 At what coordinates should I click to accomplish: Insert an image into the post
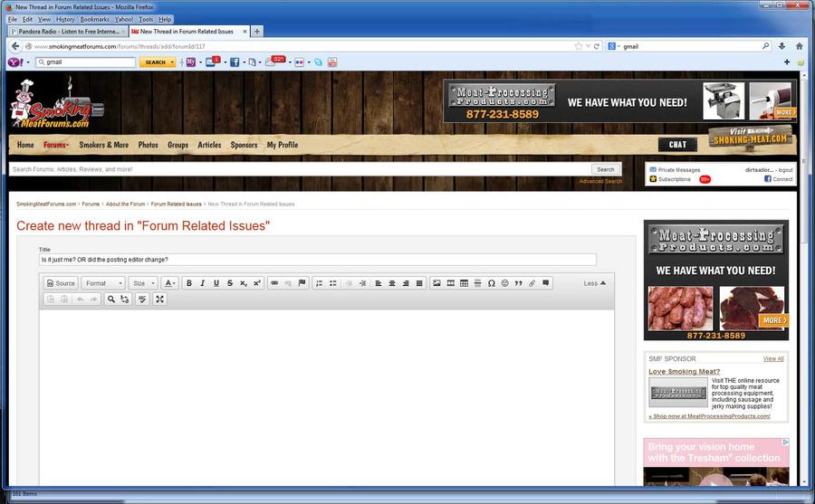click(x=436, y=283)
